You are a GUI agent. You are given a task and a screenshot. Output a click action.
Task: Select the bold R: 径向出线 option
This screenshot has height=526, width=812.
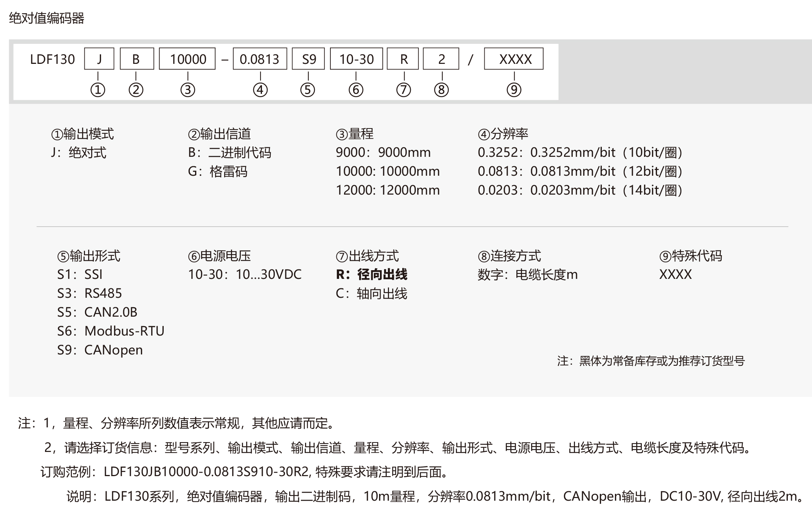click(372, 274)
